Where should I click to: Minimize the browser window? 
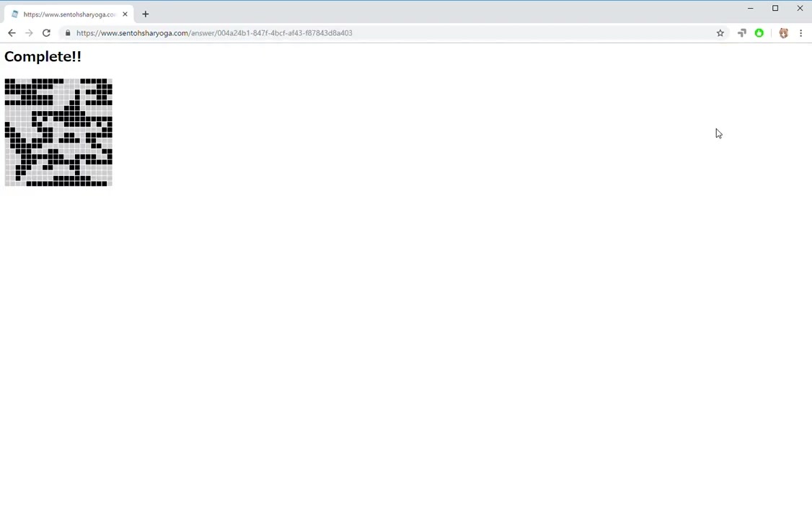tap(751, 8)
